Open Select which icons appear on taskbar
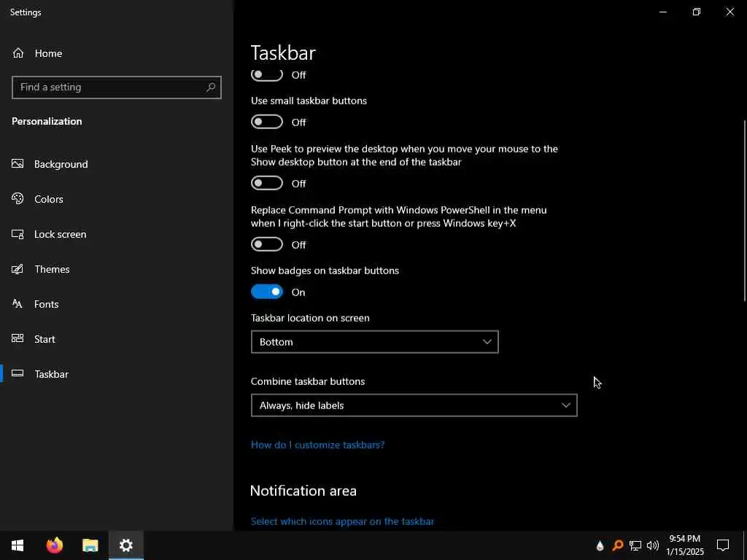Viewport: 747px width, 560px height. point(343,521)
